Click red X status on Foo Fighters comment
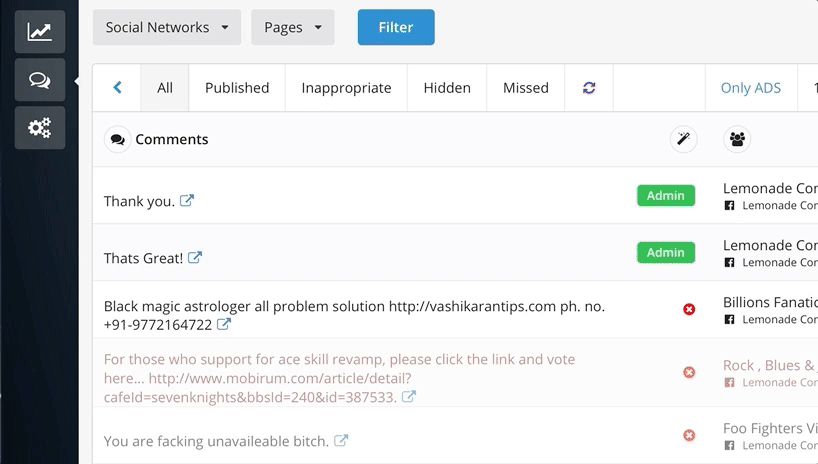The width and height of the screenshot is (818, 464). (x=689, y=436)
